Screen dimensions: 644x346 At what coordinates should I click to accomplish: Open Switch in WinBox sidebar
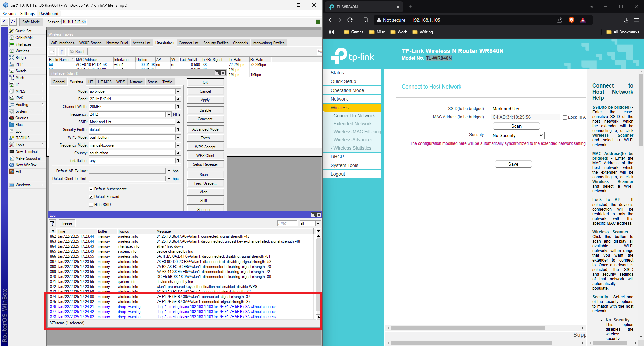coord(21,71)
